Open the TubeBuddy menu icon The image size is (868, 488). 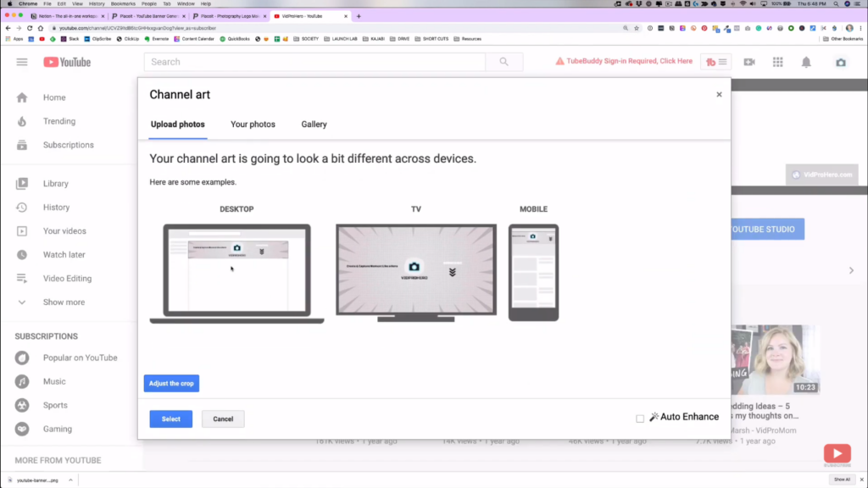(x=715, y=62)
